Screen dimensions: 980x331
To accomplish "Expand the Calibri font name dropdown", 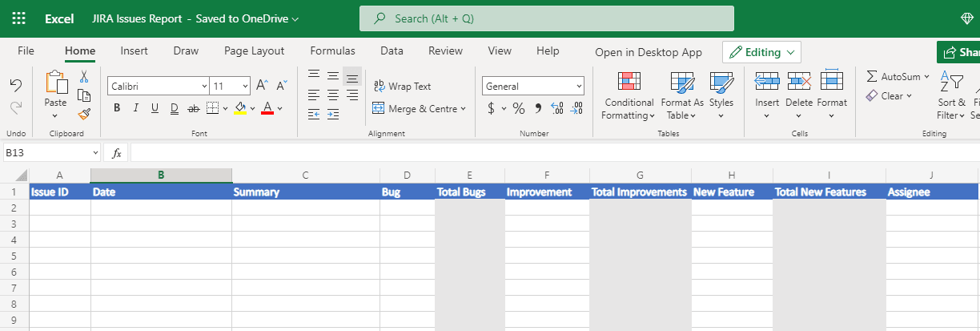I will (203, 86).
